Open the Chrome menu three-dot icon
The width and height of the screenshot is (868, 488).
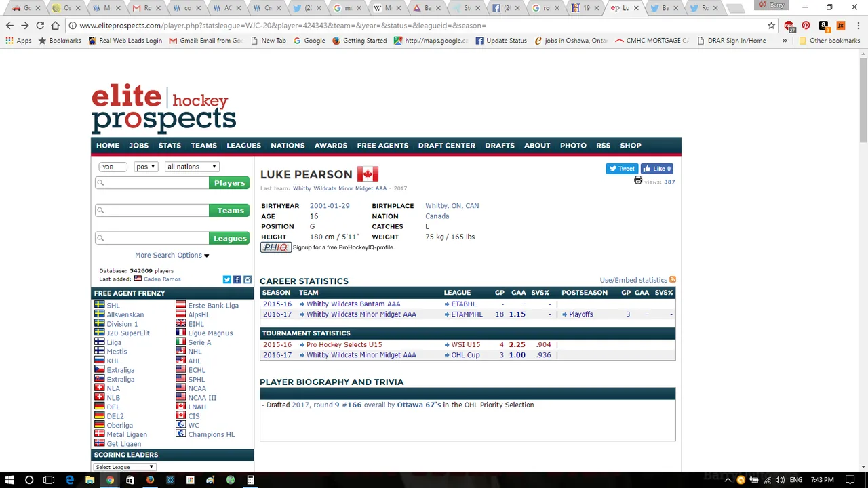tap(858, 26)
